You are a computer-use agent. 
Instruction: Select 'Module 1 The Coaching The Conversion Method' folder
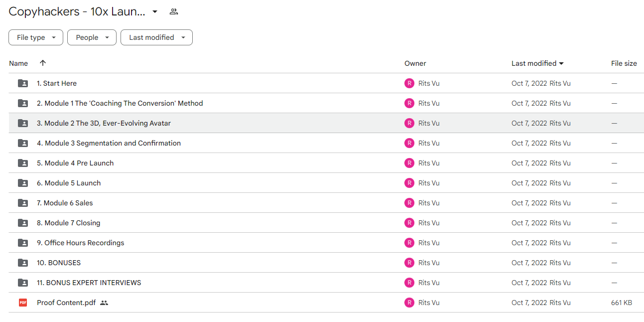pos(120,103)
